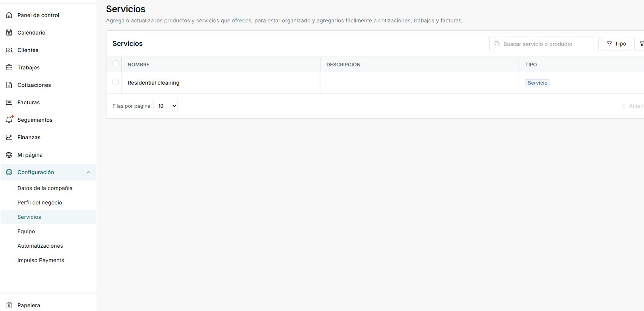Collapse the Configuración chevron
The width and height of the screenshot is (644, 311).
[89, 172]
